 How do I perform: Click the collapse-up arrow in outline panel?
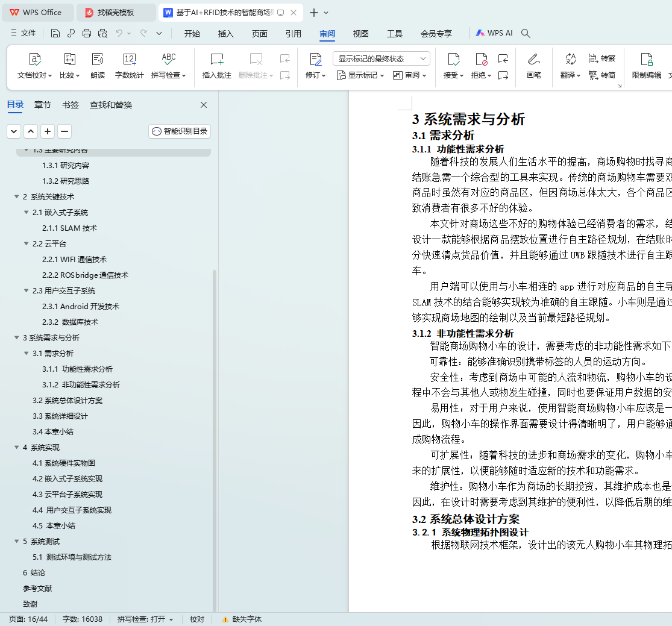click(x=31, y=131)
